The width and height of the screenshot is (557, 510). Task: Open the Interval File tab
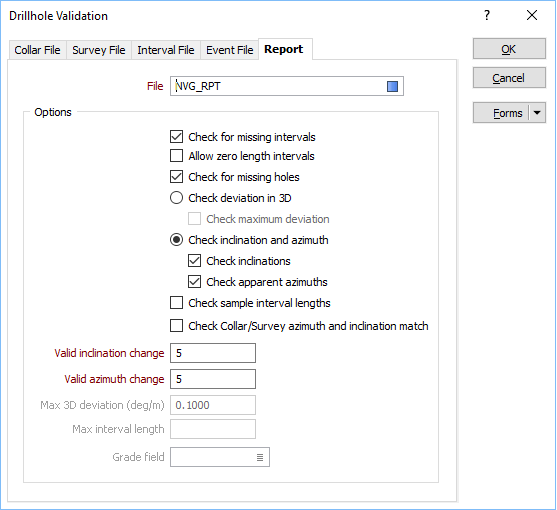166,50
